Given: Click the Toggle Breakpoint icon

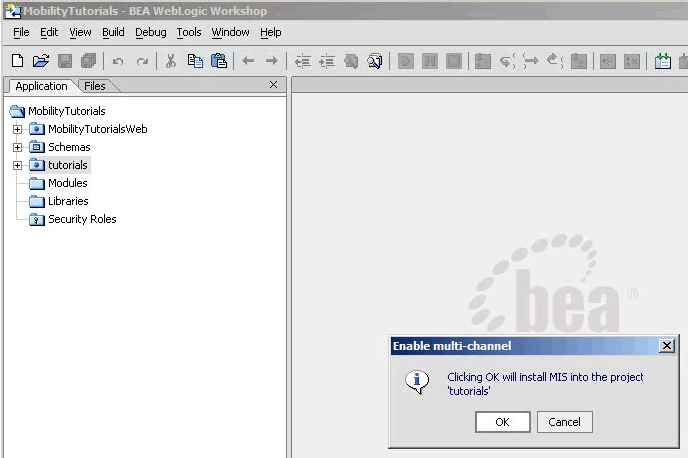Looking at the screenshot, I should tap(608, 61).
